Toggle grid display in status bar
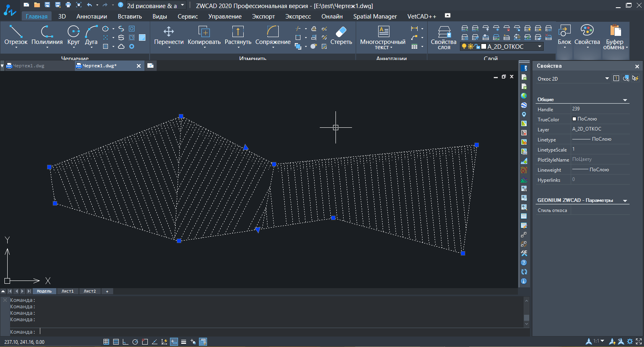The width and height of the screenshot is (644, 347). pyautogui.click(x=116, y=342)
